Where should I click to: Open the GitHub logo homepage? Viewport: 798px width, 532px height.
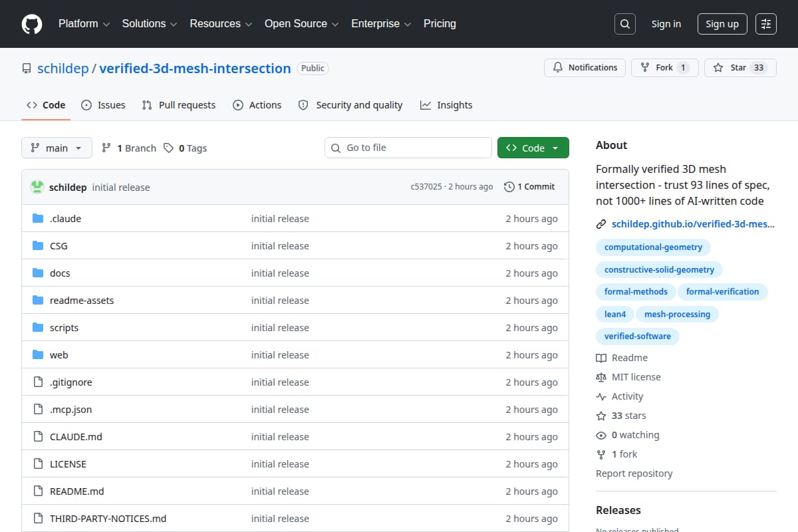coord(32,24)
